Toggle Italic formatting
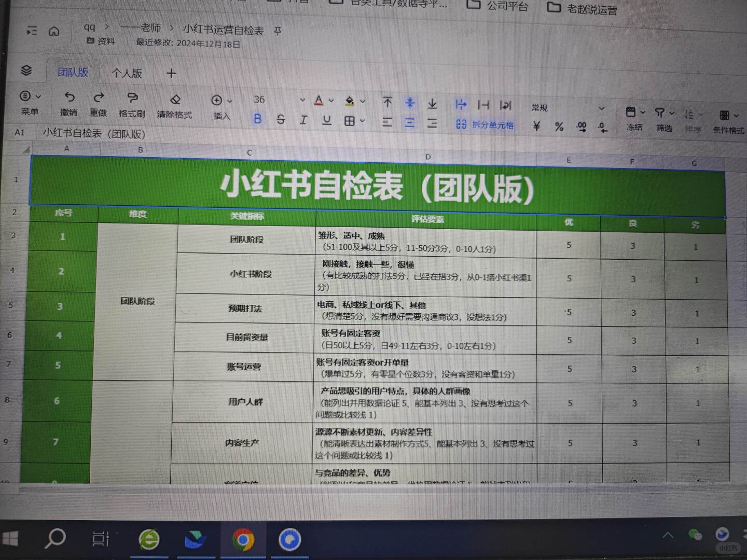This screenshot has width=747, height=560. [303, 120]
